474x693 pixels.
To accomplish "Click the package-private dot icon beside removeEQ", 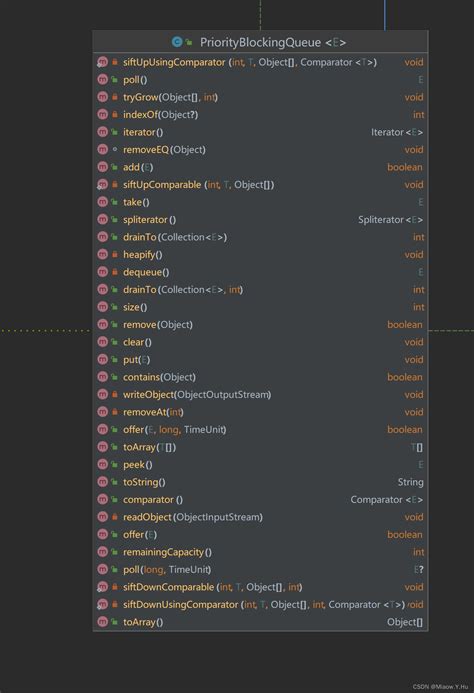I will click(115, 149).
